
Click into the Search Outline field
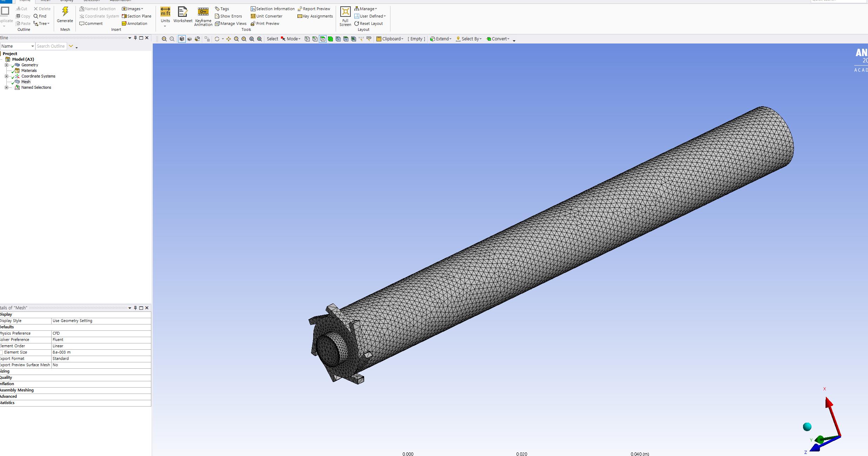pos(51,46)
